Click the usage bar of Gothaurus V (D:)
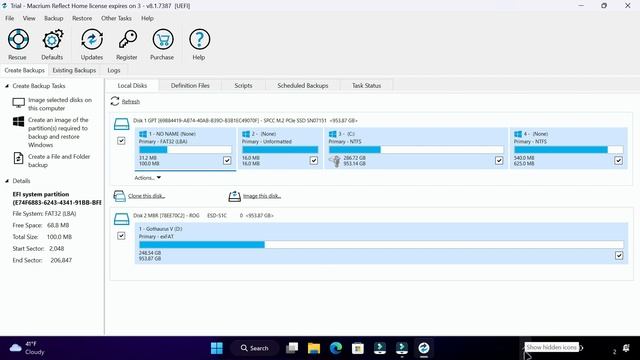 (x=381, y=244)
